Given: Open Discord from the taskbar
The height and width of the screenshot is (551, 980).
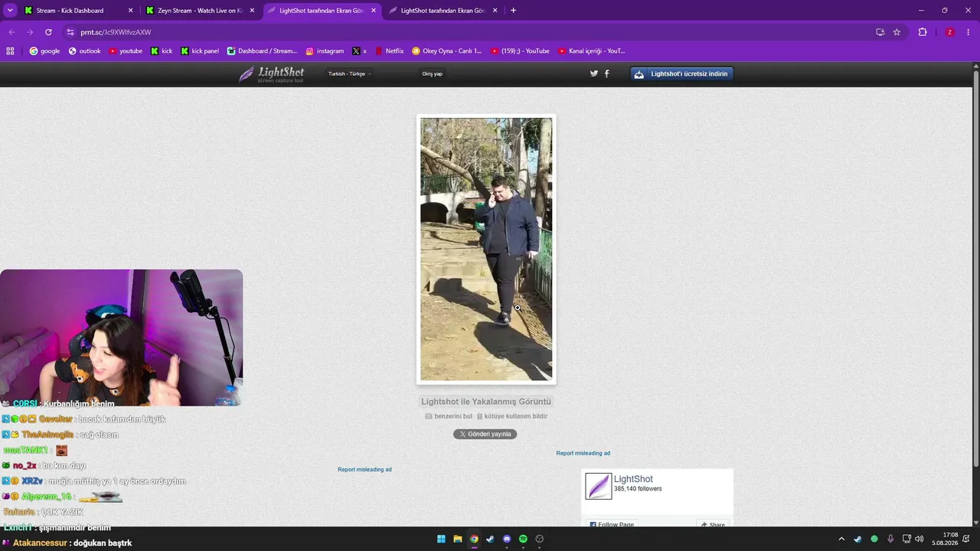Looking at the screenshot, I should click(507, 539).
